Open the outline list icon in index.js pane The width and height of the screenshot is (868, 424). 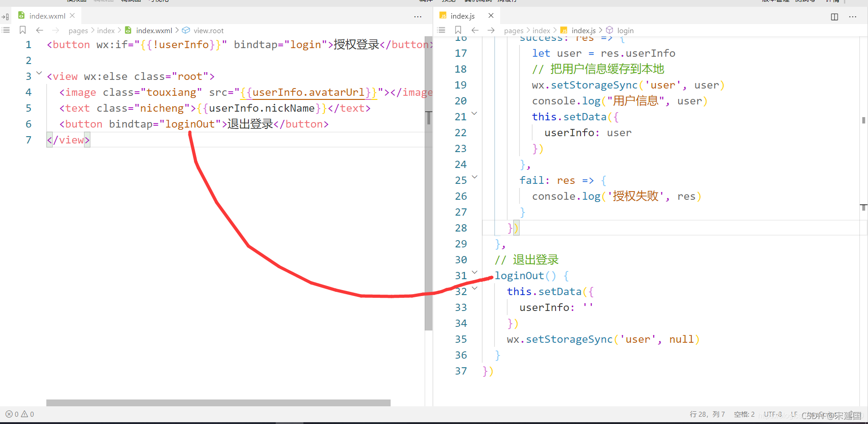click(x=441, y=30)
